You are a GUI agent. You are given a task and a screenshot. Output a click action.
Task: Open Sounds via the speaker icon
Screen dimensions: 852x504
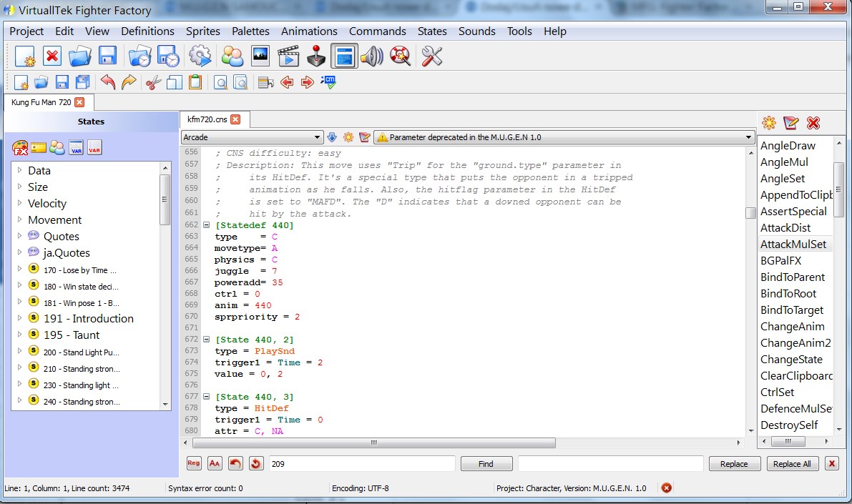[x=372, y=56]
